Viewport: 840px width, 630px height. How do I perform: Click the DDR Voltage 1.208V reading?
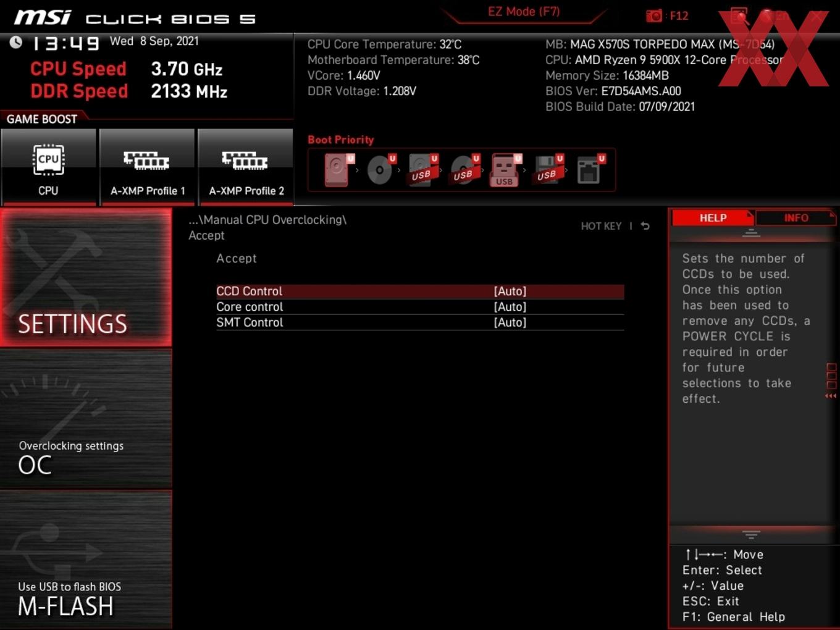point(362,91)
